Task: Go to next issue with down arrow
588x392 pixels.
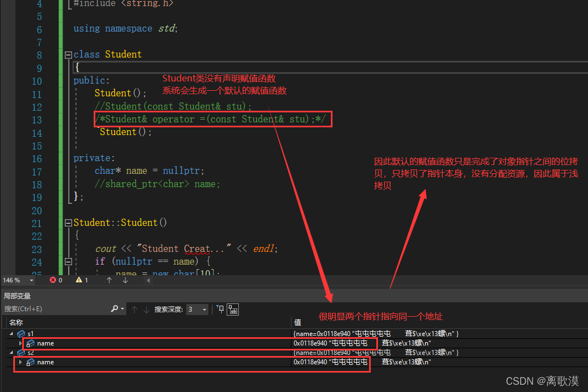Action: click(x=125, y=280)
